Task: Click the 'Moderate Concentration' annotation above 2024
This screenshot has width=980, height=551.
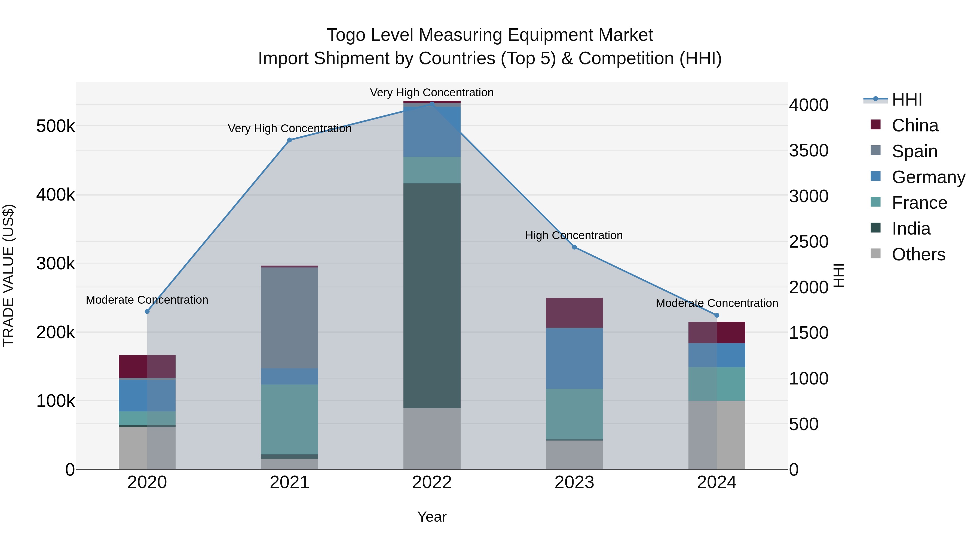Action: coord(717,303)
